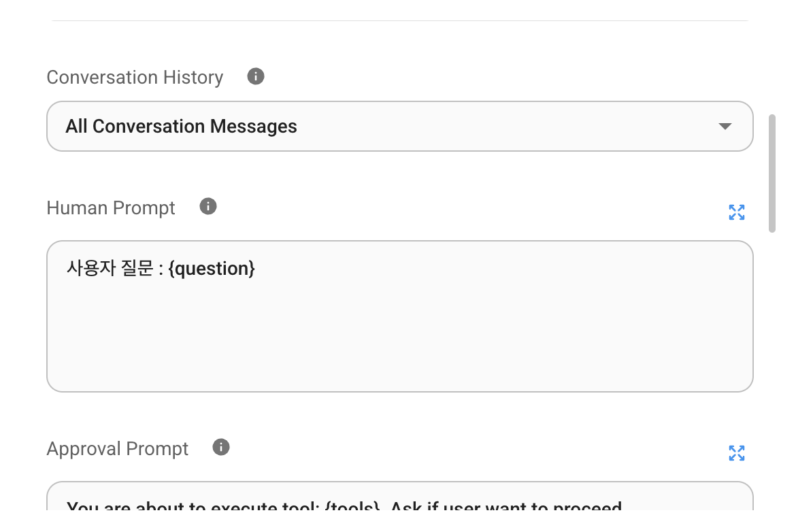The width and height of the screenshot is (796, 532).
Task: Select the All Conversation Messages text
Action: pos(181,127)
